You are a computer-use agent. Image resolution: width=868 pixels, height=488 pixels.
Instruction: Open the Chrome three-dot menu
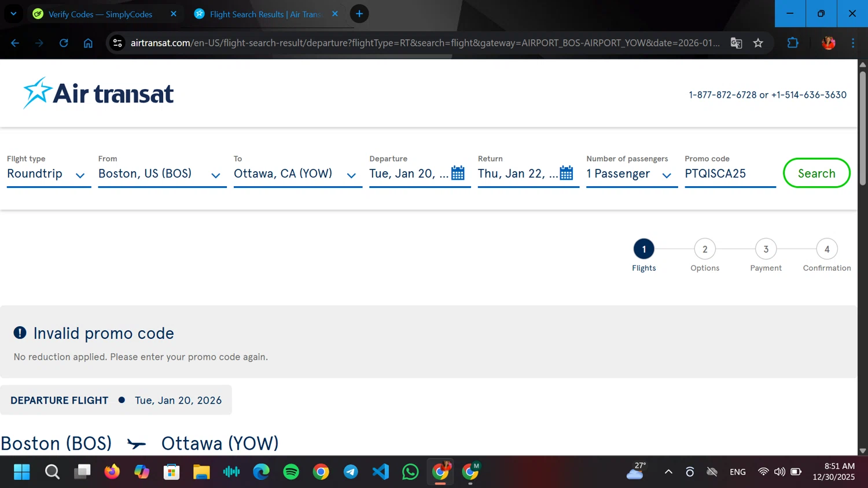[x=853, y=43]
